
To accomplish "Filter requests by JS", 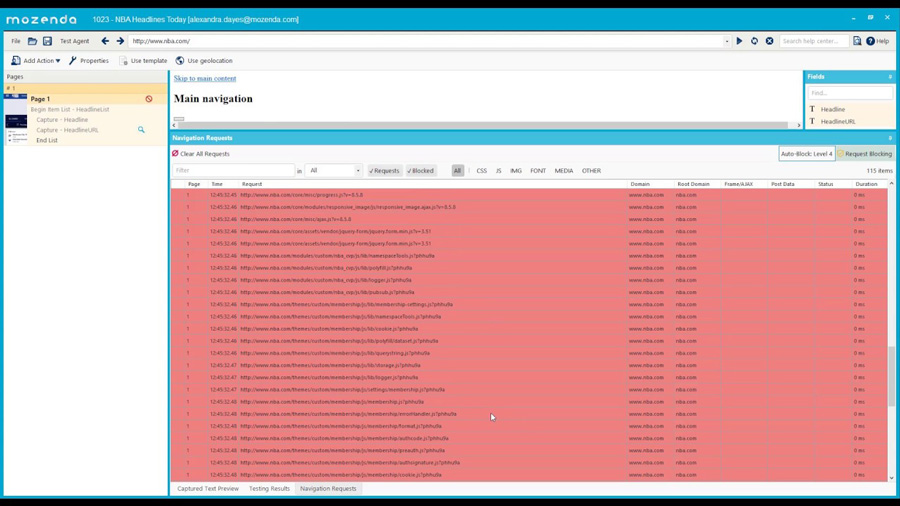I will (498, 170).
